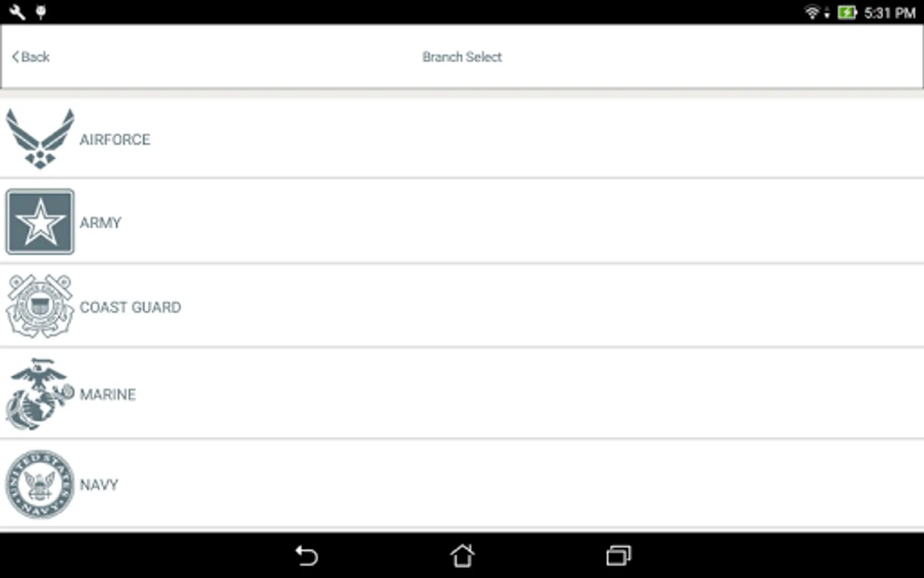Pick the NAVY branch label
The image size is (924, 578).
[x=99, y=485]
